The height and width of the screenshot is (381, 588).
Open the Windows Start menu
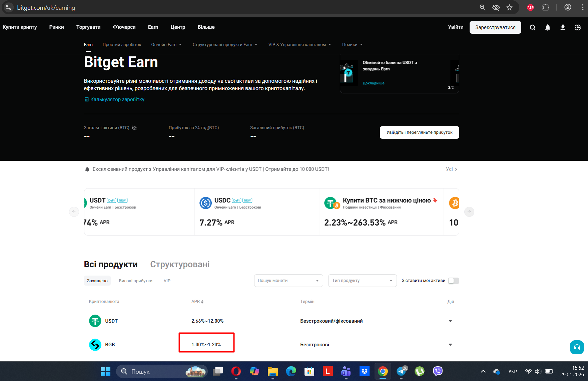[105, 371]
